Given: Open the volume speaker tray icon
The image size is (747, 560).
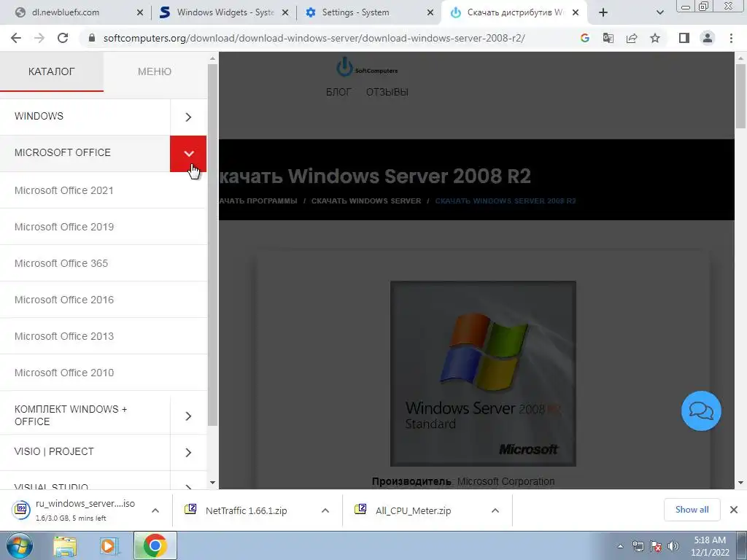Looking at the screenshot, I should [x=673, y=546].
